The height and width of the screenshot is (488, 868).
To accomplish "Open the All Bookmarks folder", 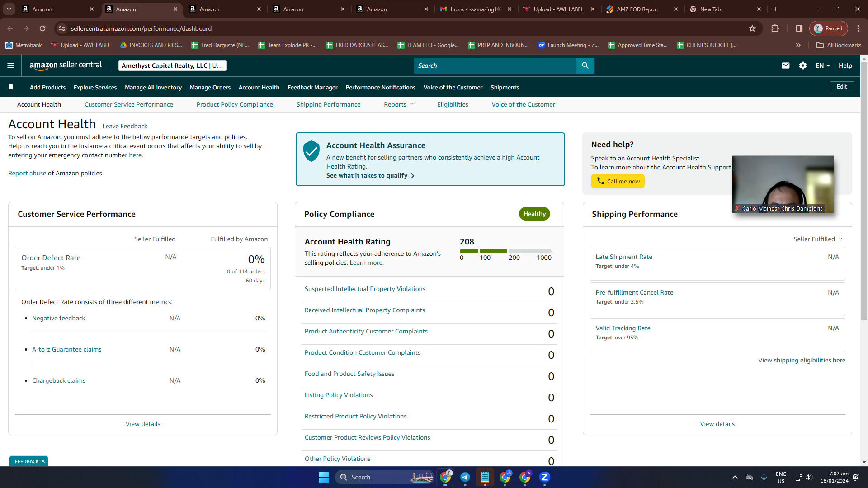I will point(839,45).
